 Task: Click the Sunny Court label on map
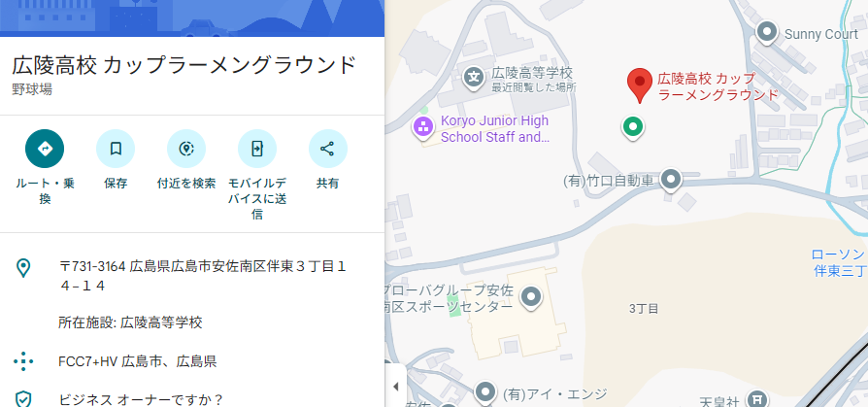[821, 34]
